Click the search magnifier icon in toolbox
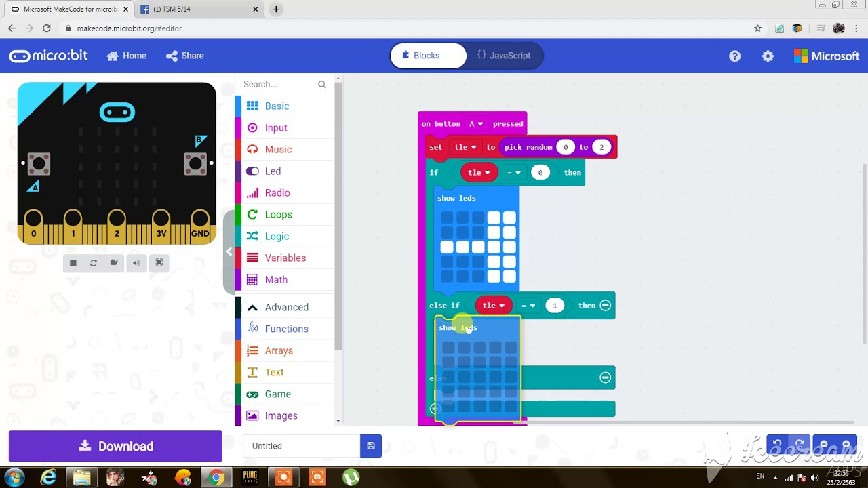Image resolution: width=868 pixels, height=488 pixels. coord(322,84)
